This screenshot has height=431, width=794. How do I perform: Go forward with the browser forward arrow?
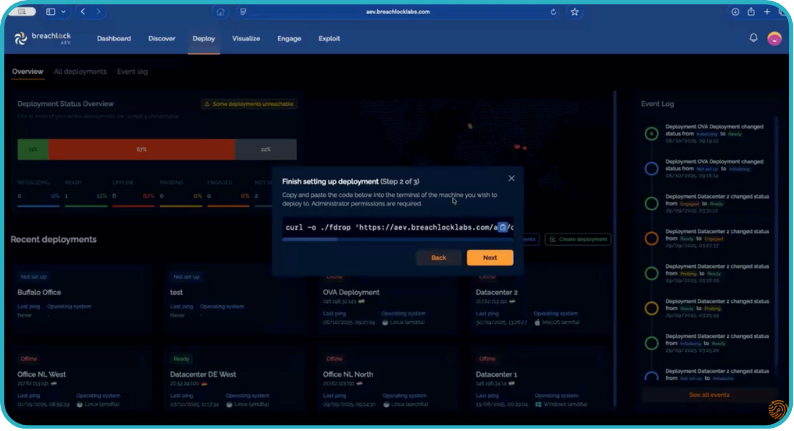(98, 12)
